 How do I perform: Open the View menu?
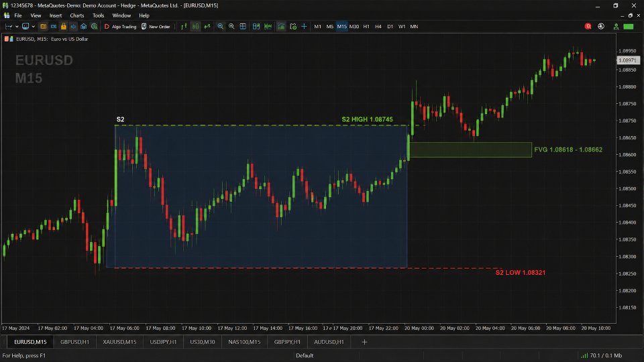tap(36, 15)
